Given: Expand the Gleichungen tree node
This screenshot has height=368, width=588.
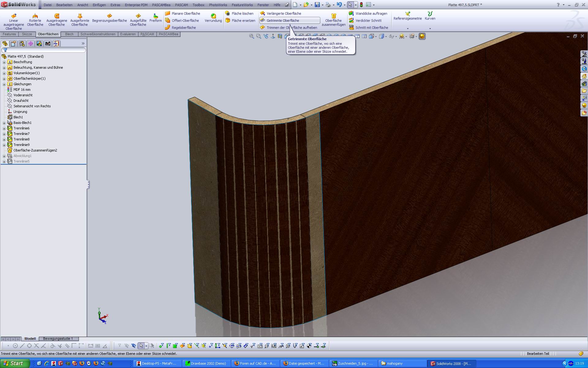Looking at the screenshot, I should pyautogui.click(x=4, y=84).
